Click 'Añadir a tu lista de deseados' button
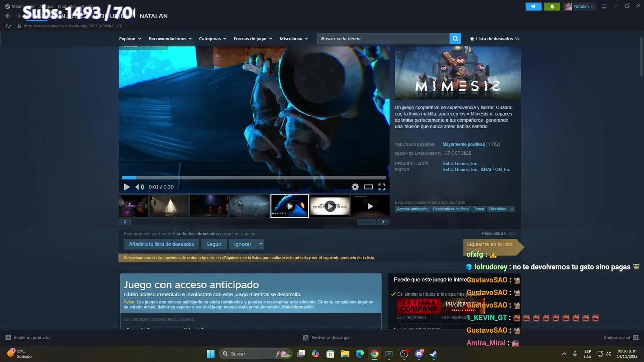Viewport: 644px width, 362px height. [162, 244]
